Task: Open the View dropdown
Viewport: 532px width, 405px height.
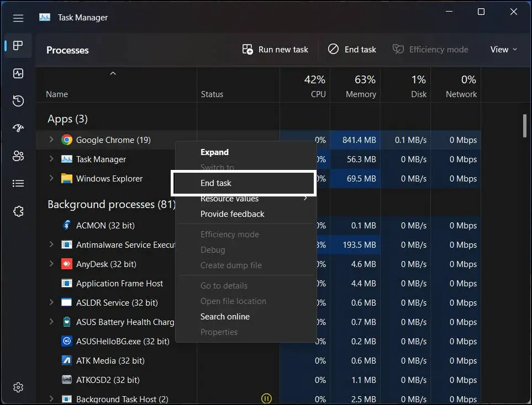Action: pyautogui.click(x=503, y=50)
